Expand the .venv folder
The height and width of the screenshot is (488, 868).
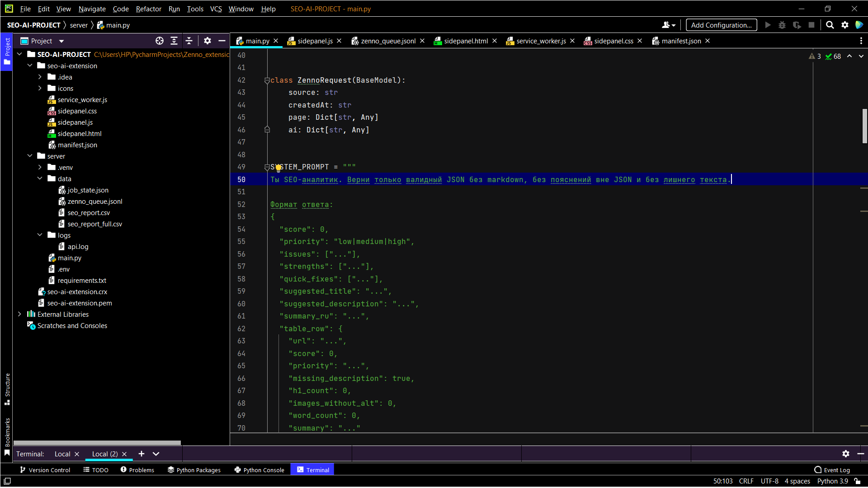[40, 167]
